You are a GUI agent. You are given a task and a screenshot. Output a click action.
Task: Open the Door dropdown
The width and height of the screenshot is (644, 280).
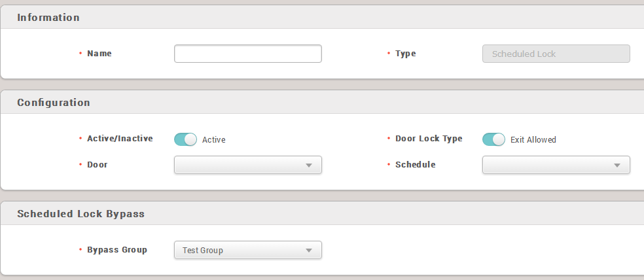coord(247,165)
